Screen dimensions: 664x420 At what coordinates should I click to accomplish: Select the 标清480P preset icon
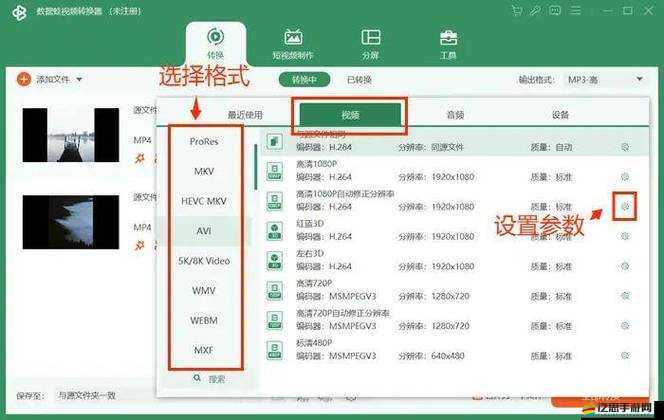point(275,351)
